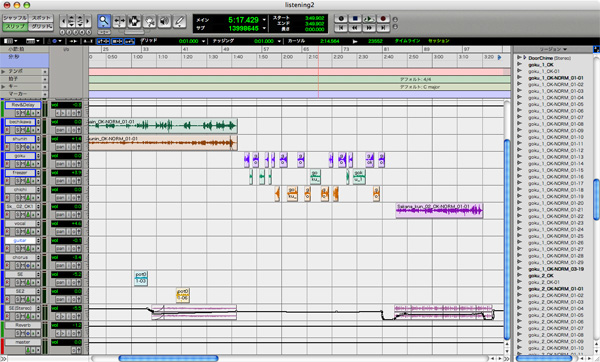
Task: Record-enable the guitar track
Action: (x=7, y=249)
